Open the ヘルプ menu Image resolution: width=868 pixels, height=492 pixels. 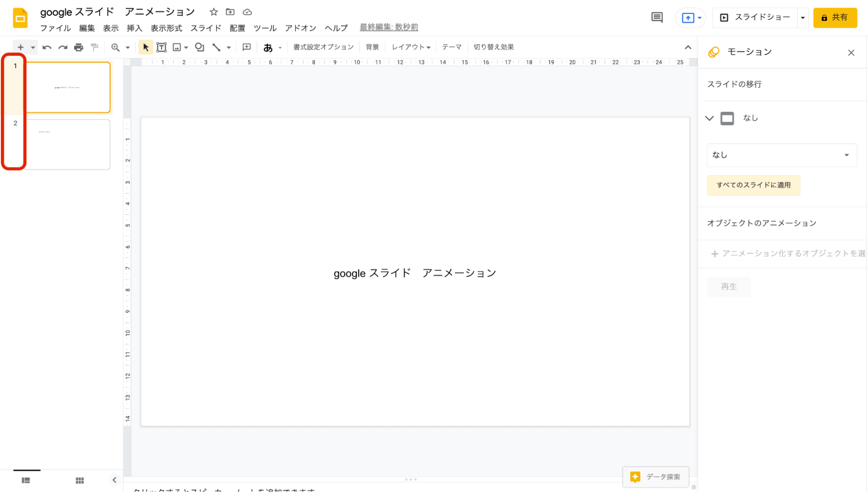(337, 28)
